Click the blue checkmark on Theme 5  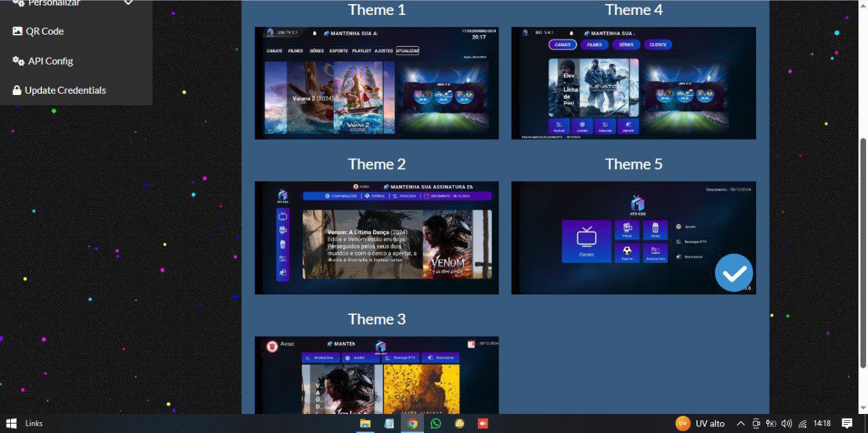click(734, 273)
